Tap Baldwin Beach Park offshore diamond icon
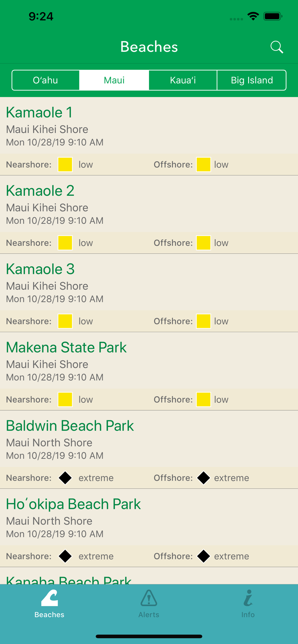The height and width of the screenshot is (644, 298). pos(204,478)
